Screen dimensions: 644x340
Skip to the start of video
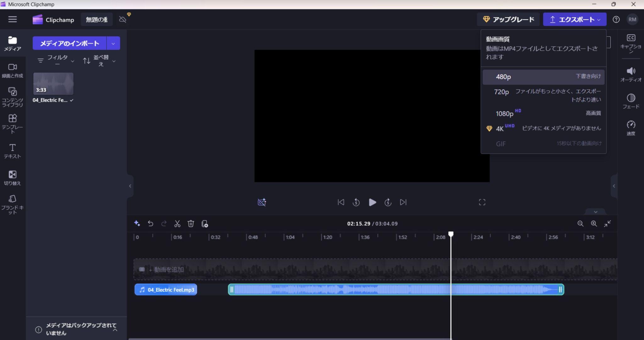pos(341,202)
